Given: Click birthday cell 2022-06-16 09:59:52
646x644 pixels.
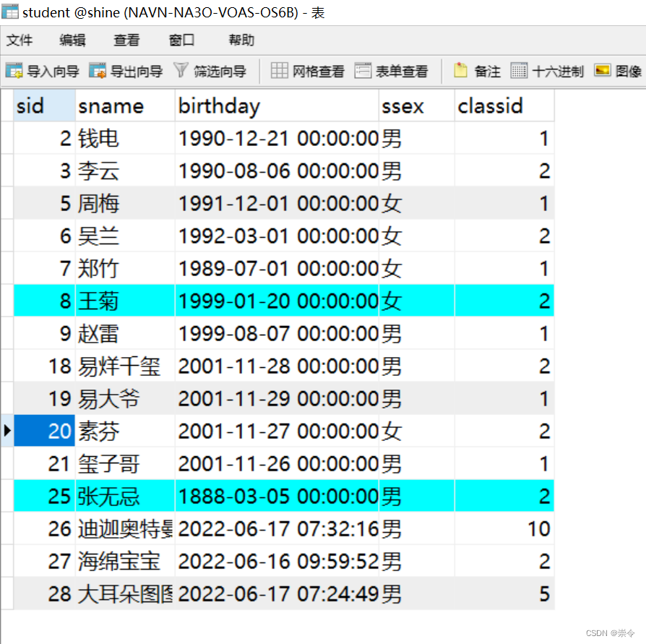Looking at the screenshot, I should pos(277,561).
